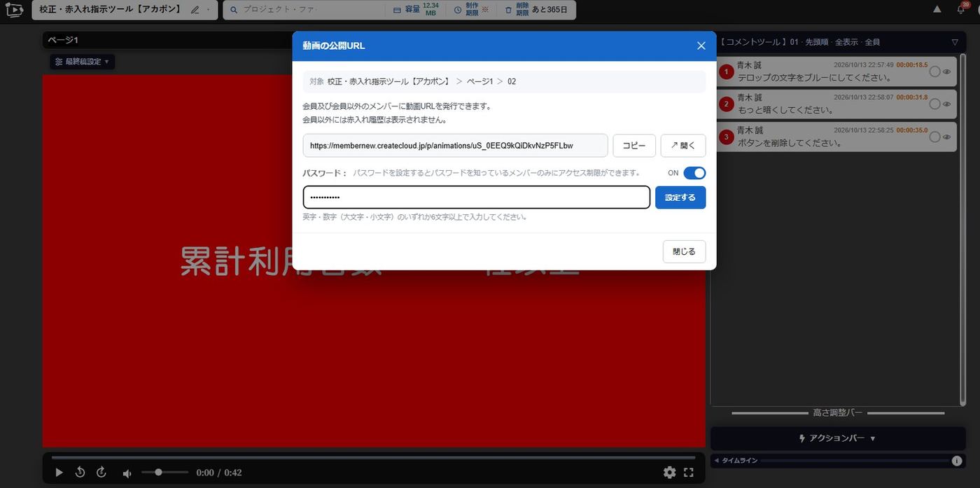Click the pencil edit icon beside project title
The image size is (980, 488).
(x=195, y=10)
